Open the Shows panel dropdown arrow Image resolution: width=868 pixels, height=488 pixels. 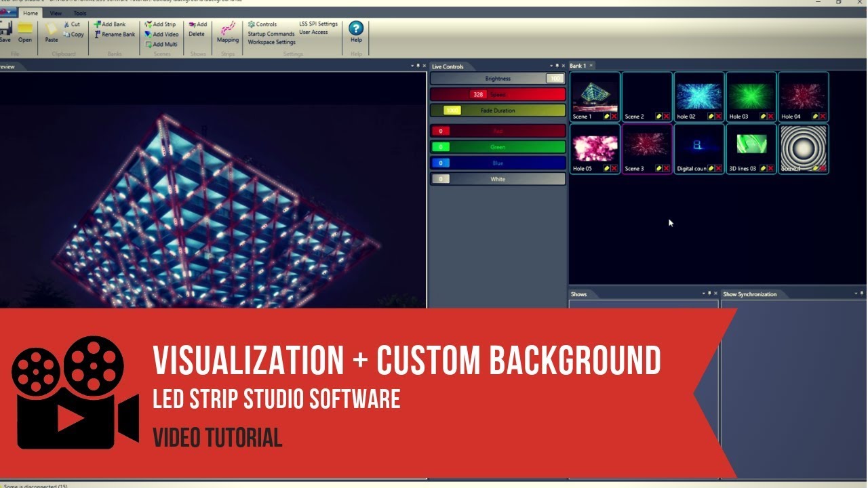(703, 293)
